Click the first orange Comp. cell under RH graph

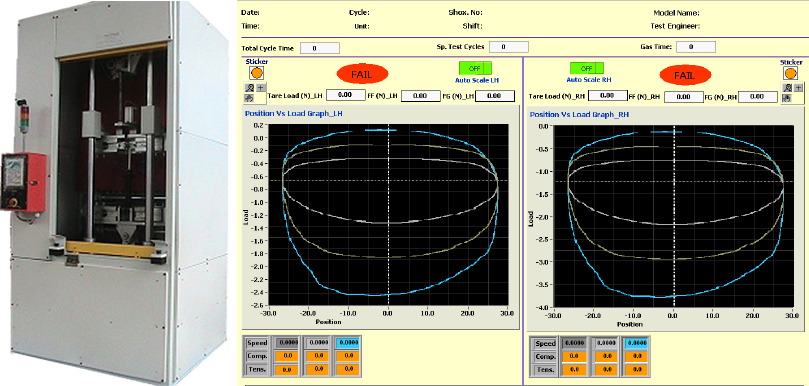(576, 356)
